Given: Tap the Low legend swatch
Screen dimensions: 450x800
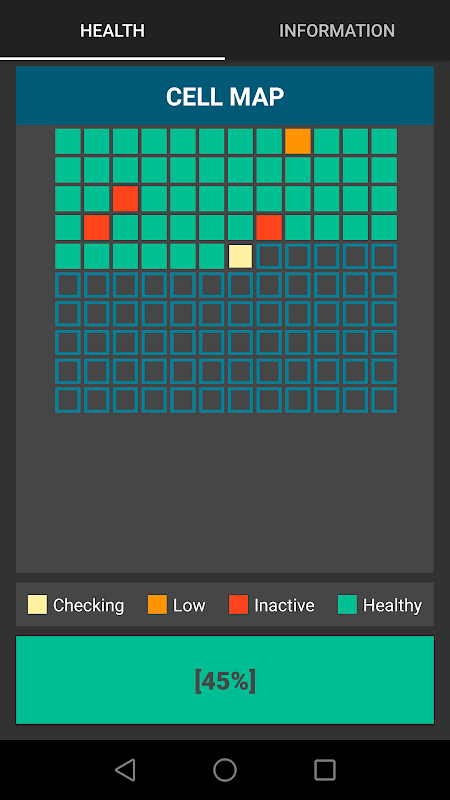Looking at the screenshot, I should click(x=157, y=605).
